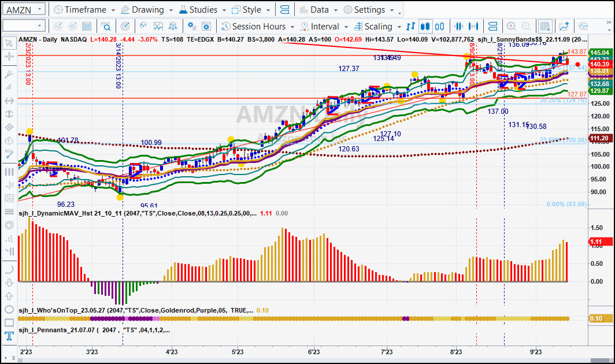Click the linked panels icon beside Style
Screen dimensions: 615x364
[285, 10]
